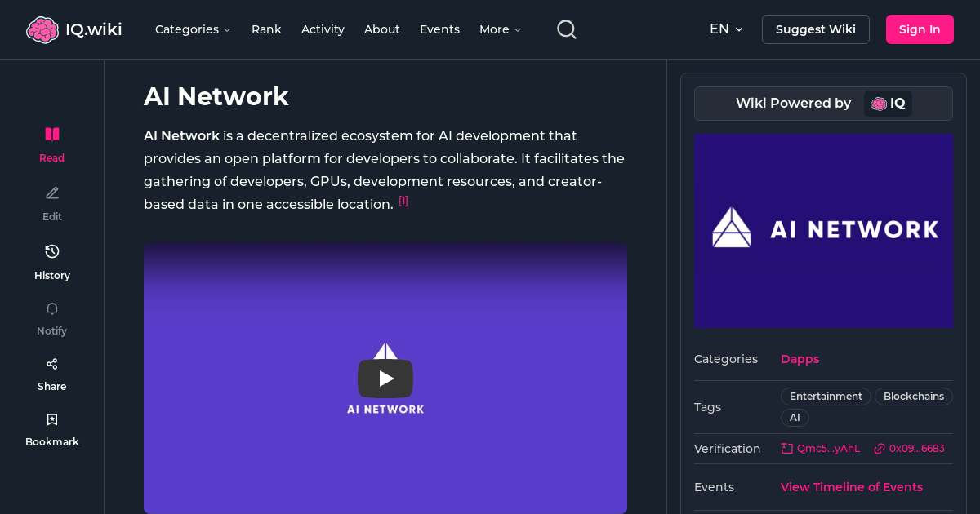Expand the EN language selector

click(x=726, y=29)
